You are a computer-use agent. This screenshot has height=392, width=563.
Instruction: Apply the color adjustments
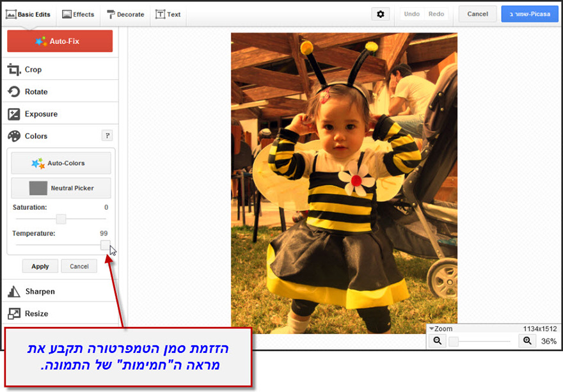click(x=40, y=266)
